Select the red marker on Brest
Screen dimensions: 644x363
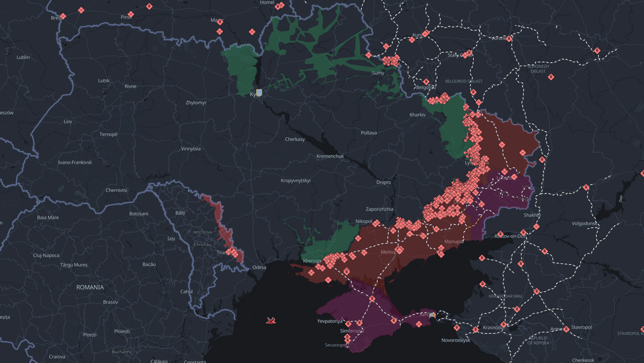pos(63,16)
